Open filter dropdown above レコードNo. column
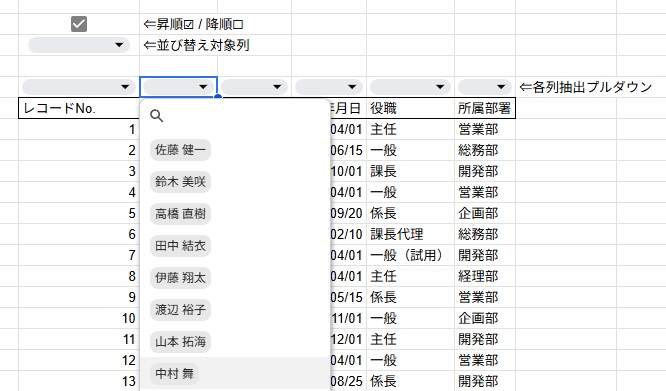Viewport: 666px width, 391px height. click(x=79, y=87)
